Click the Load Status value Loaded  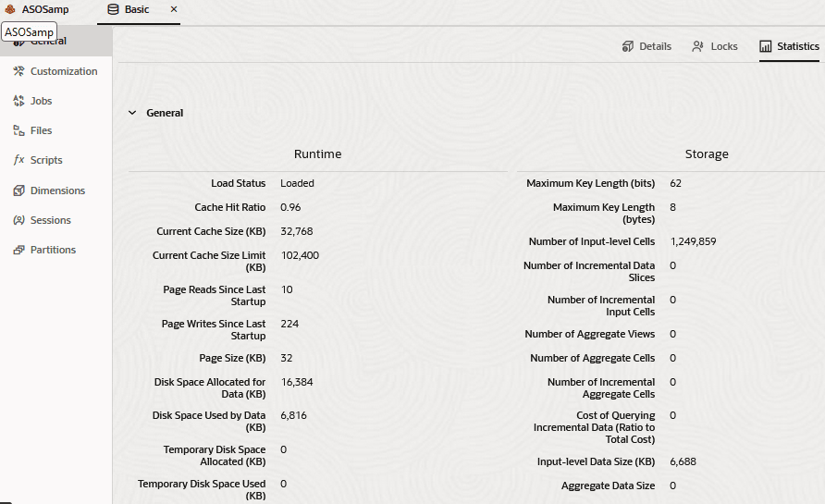point(297,183)
